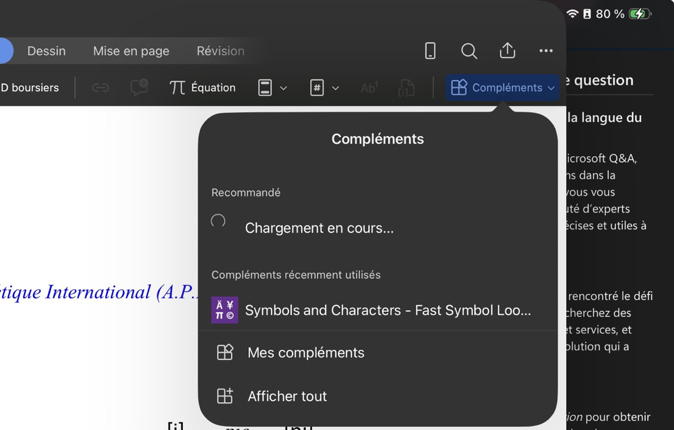
Task: Click the la langue du text in side panel
Action: click(x=604, y=117)
